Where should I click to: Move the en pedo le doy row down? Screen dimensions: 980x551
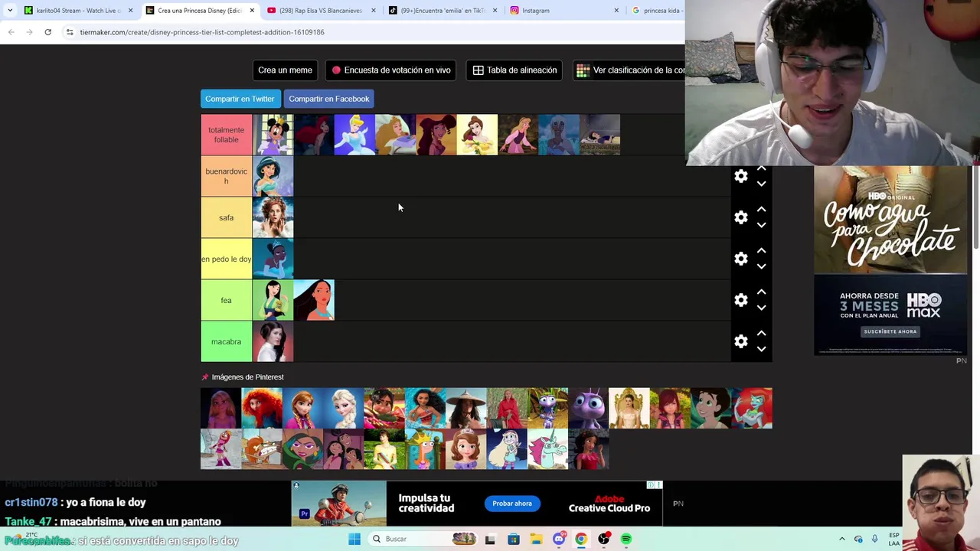click(761, 266)
